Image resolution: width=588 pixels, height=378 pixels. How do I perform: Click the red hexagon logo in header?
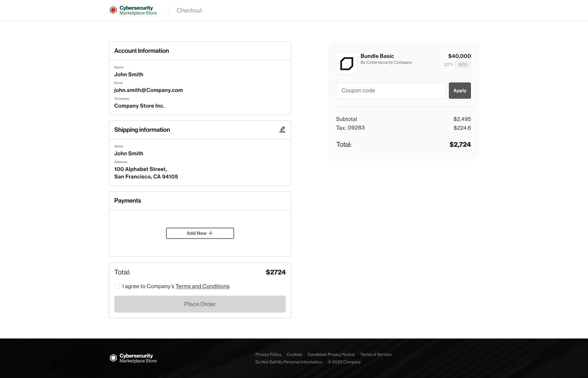click(113, 10)
